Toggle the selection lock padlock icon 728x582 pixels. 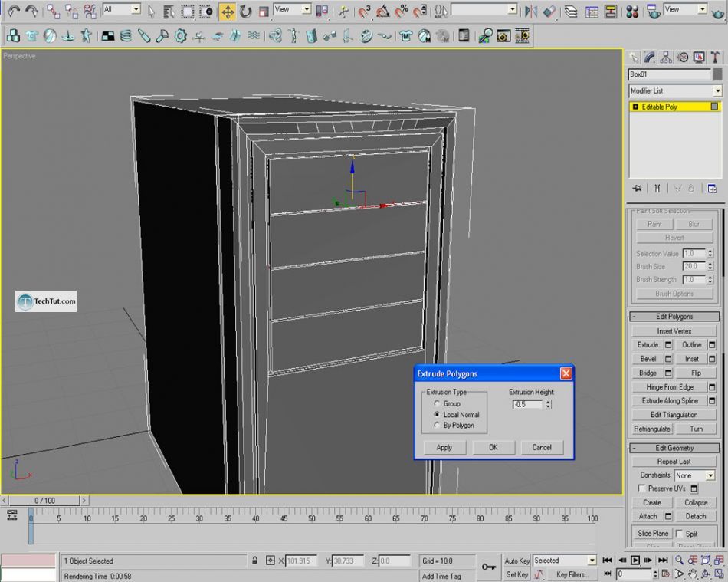(x=254, y=561)
